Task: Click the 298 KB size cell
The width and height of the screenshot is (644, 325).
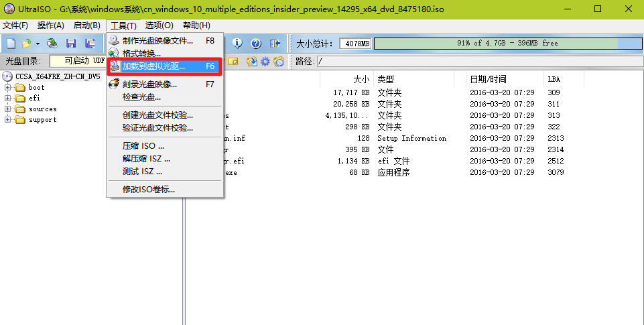Action: click(357, 127)
